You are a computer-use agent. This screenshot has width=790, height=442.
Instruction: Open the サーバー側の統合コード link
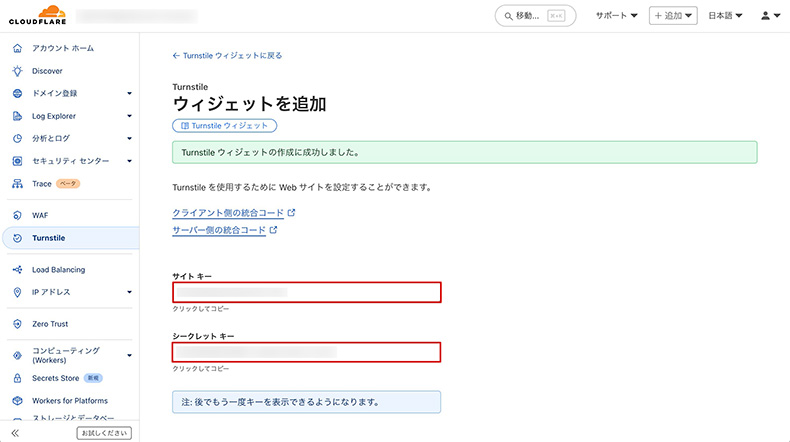click(x=219, y=230)
